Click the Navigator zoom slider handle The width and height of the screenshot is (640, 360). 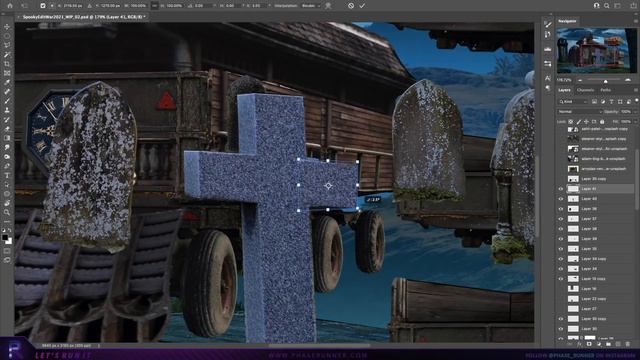(x=605, y=82)
